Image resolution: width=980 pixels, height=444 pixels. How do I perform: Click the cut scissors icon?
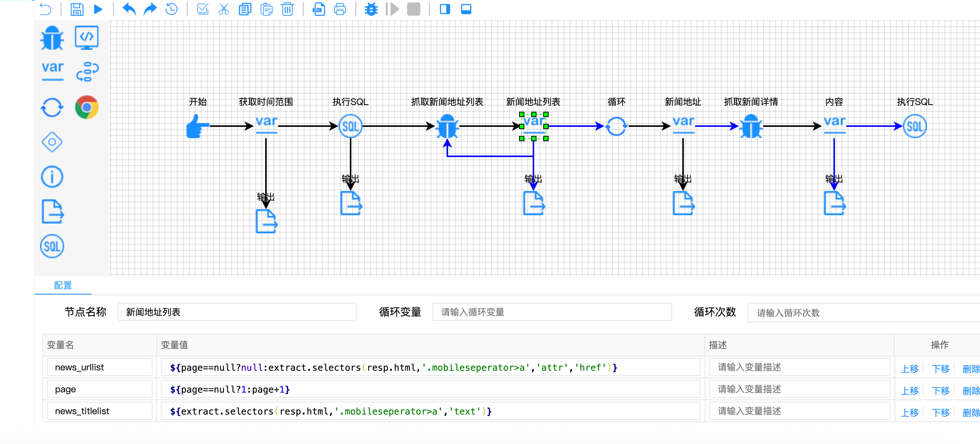[x=224, y=9]
